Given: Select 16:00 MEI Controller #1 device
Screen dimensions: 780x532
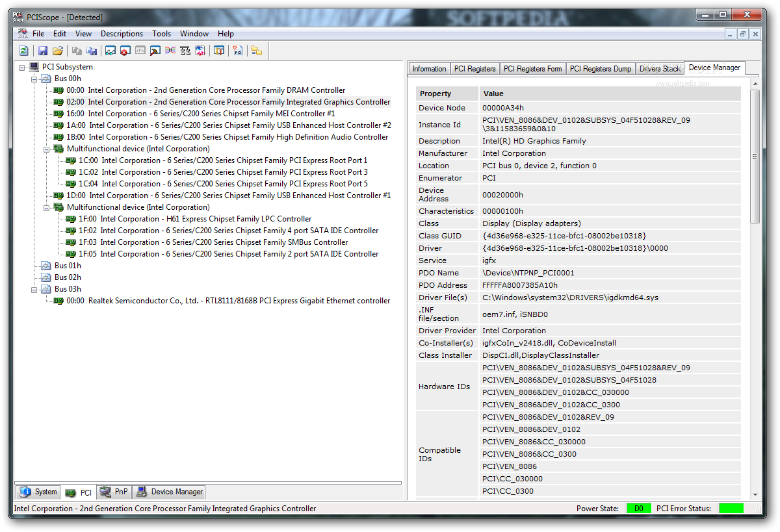Looking at the screenshot, I should pyautogui.click(x=201, y=114).
